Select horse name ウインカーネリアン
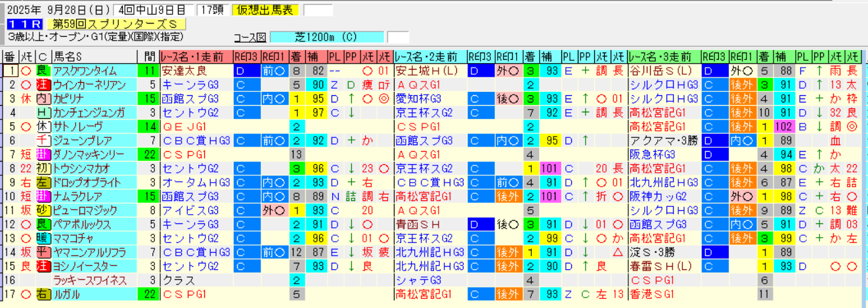 (x=89, y=85)
